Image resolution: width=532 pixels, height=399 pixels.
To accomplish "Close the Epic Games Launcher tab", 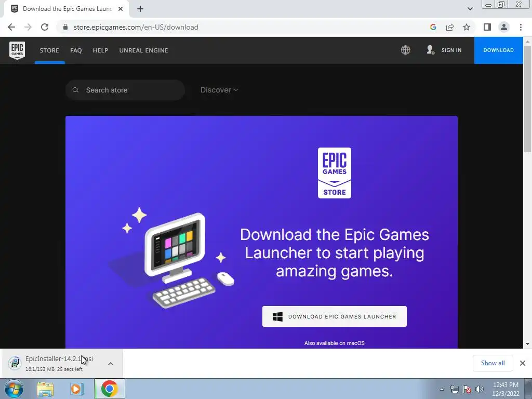I will [121, 9].
